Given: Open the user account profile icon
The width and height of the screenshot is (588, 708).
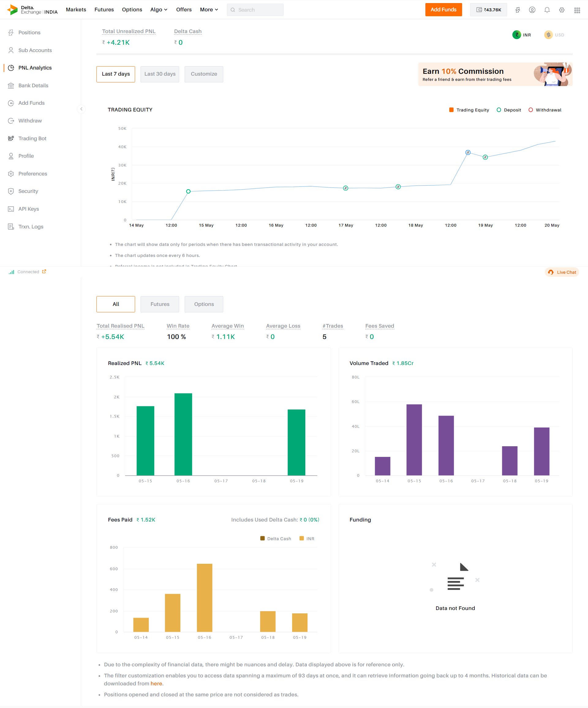Looking at the screenshot, I should pos(532,10).
